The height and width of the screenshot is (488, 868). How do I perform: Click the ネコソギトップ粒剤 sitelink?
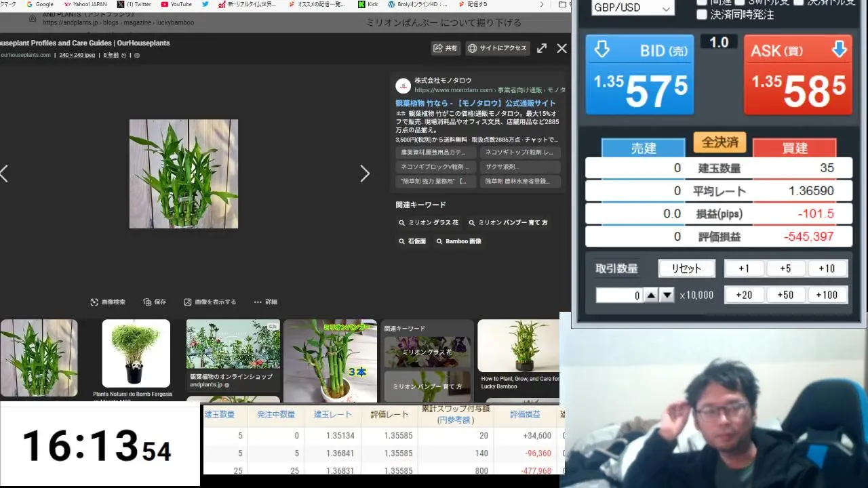tap(520, 152)
